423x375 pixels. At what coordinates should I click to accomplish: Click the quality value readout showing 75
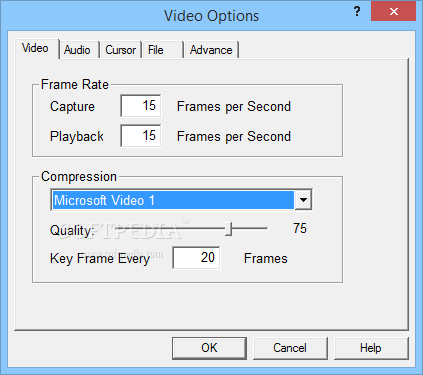300,229
